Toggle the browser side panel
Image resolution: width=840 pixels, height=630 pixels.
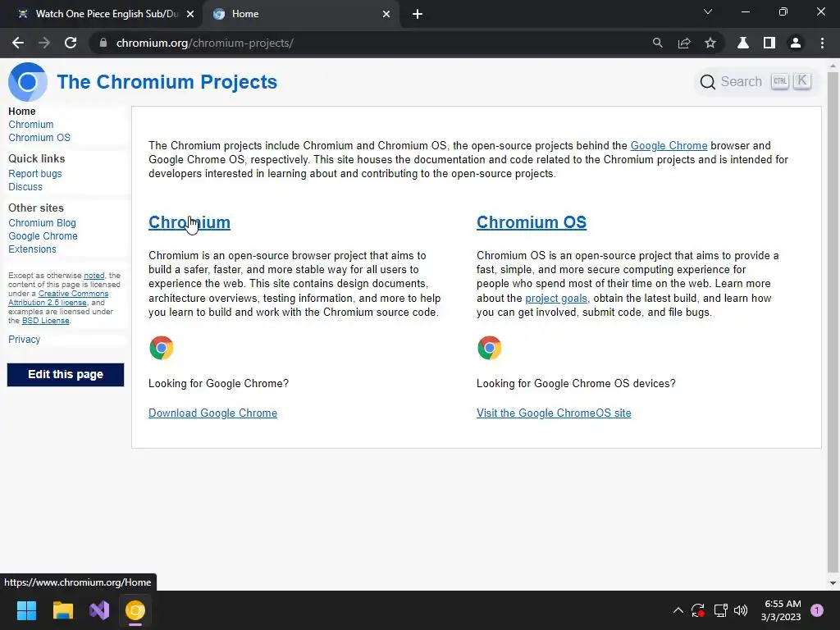point(769,43)
